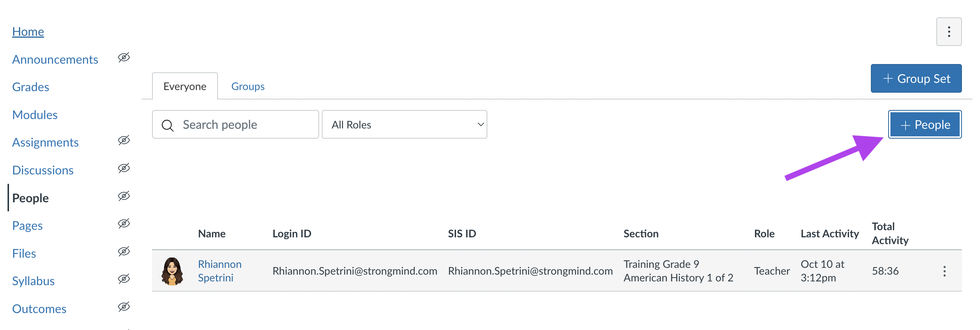Click the hidden-eye icon beside Discussions
This screenshot has width=980, height=330.
(124, 168)
